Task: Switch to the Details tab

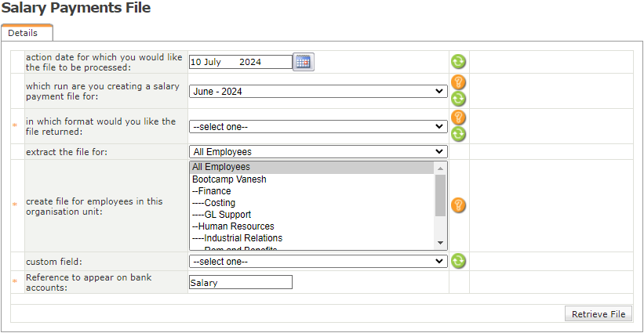Action: point(24,33)
